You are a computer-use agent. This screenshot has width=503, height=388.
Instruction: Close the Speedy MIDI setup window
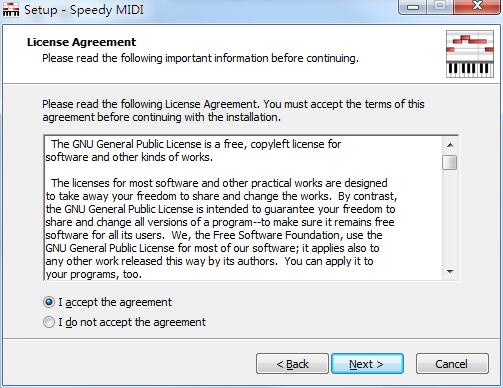(x=477, y=7)
